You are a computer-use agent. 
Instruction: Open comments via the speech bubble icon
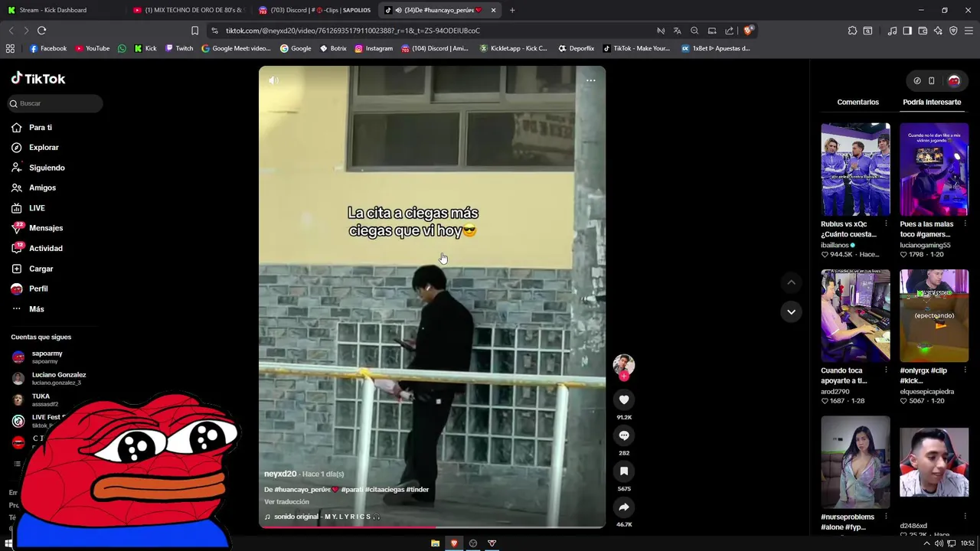click(624, 435)
